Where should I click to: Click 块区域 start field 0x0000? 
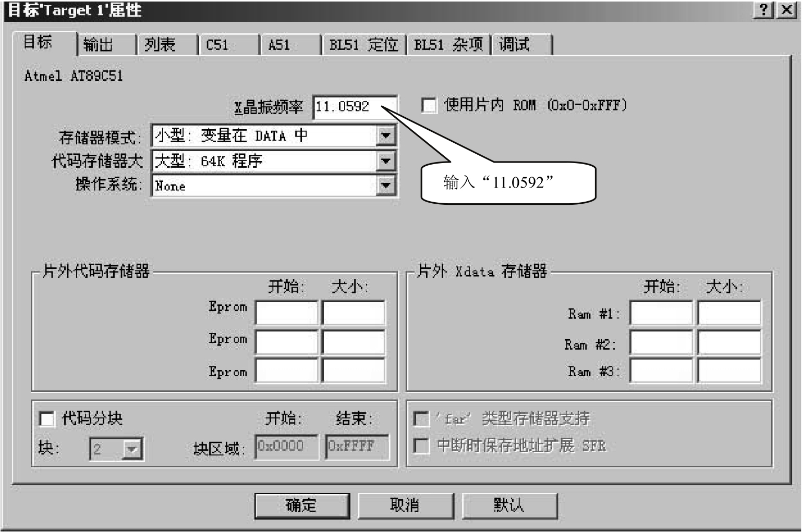point(287,447)
